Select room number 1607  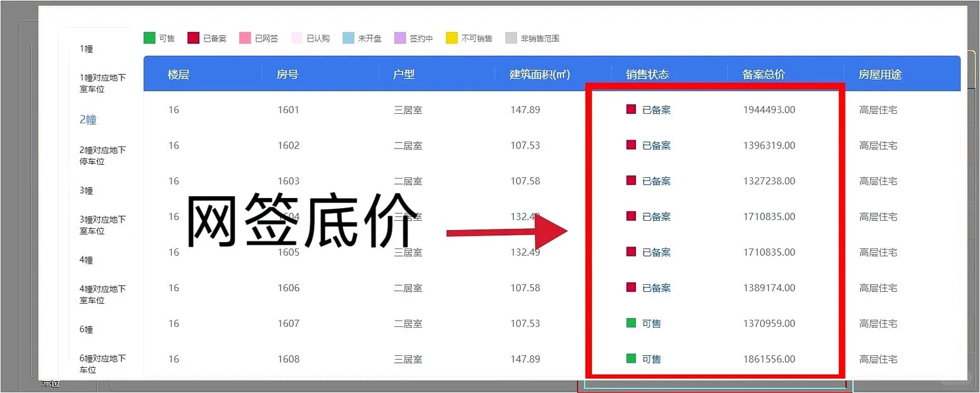[x=289, y=324]
